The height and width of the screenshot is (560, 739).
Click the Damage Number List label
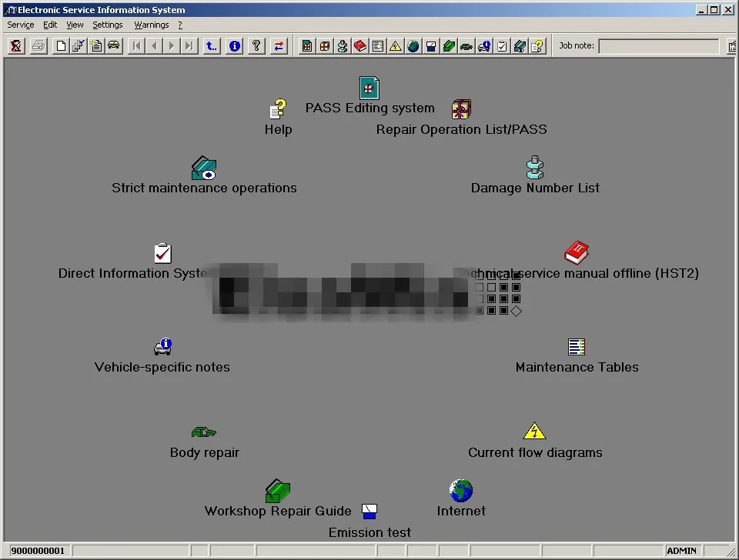(x=535, y=188)
